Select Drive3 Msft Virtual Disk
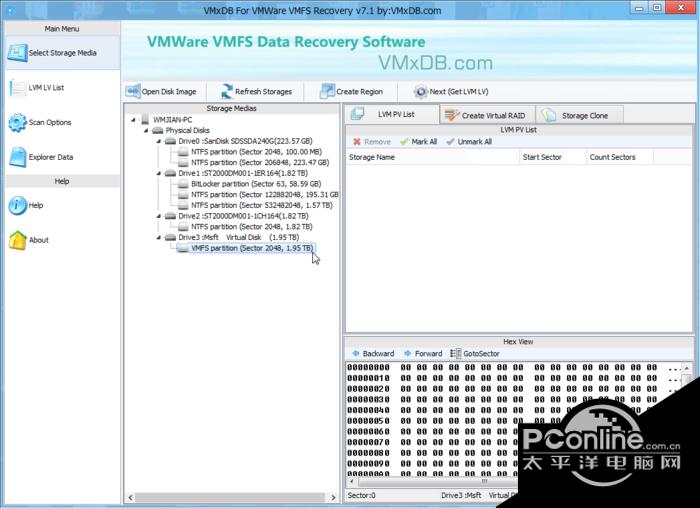700x508 pixels. tap(238, 237)
